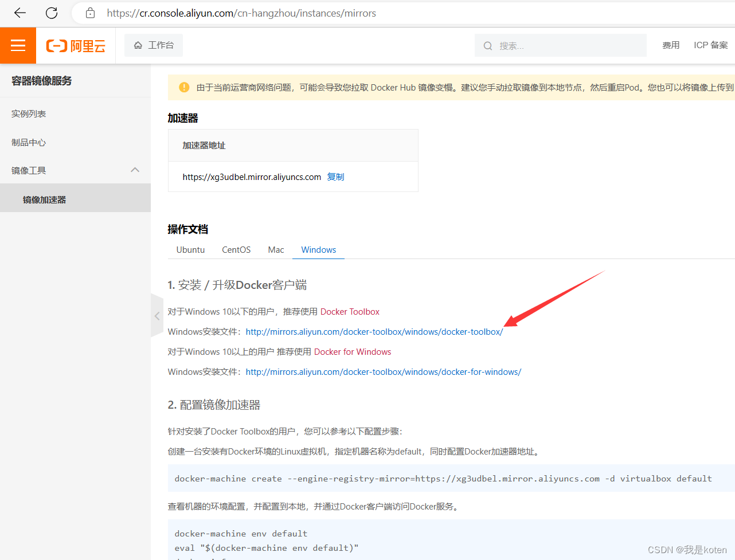Go back with the browser back arrow
Viewport: 735px width, 560px height.
coord(20,13)
